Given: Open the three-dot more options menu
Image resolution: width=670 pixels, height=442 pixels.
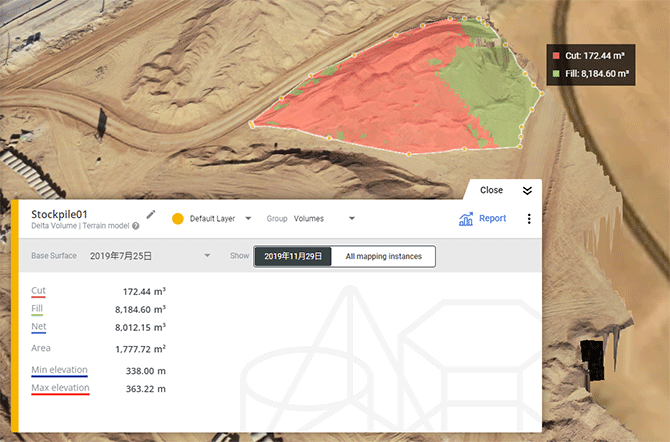Looking at the screenshot, I should tap(529, 219).
